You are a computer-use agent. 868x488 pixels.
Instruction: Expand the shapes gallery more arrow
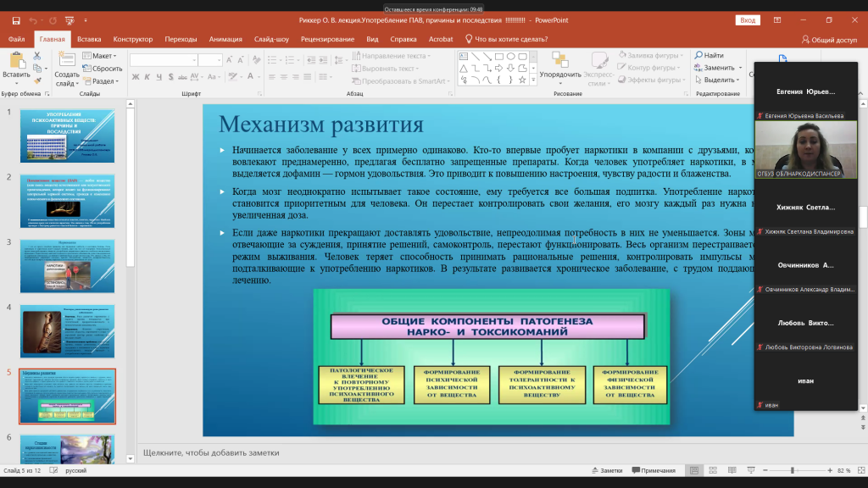click(534, 80)
